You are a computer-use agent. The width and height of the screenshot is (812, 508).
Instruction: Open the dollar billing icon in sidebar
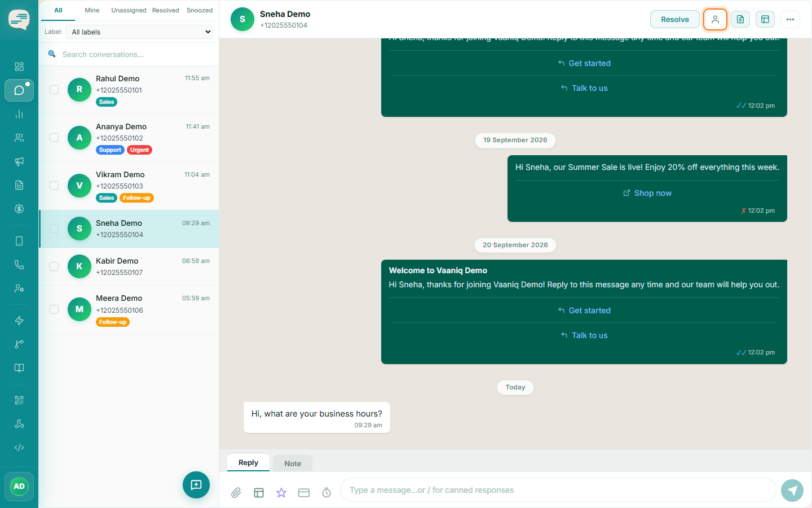pos(19,209)
